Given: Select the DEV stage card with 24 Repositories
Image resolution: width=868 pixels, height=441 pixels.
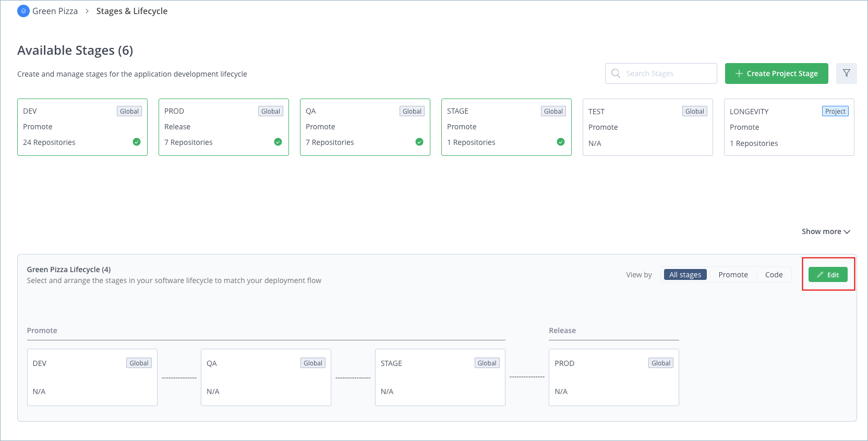Looking at the screenshot, I should point(82,127).
